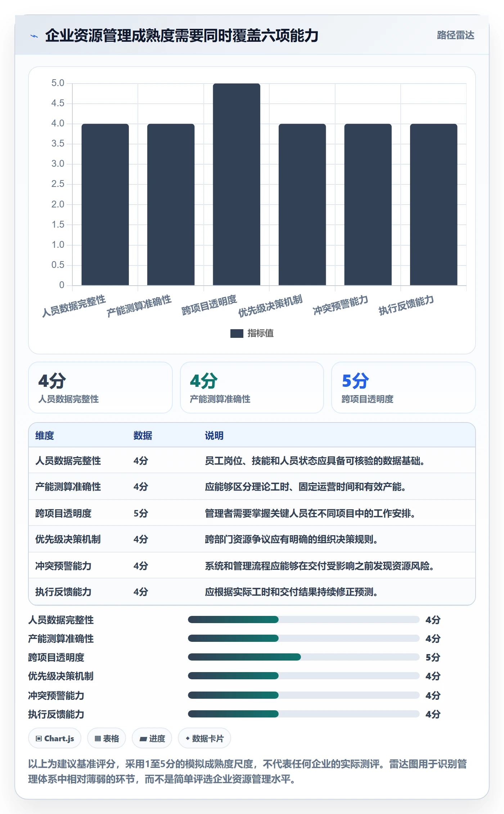Click description 应能够区分理论工时、固定运营时间和有效产能

click(305, 487)
